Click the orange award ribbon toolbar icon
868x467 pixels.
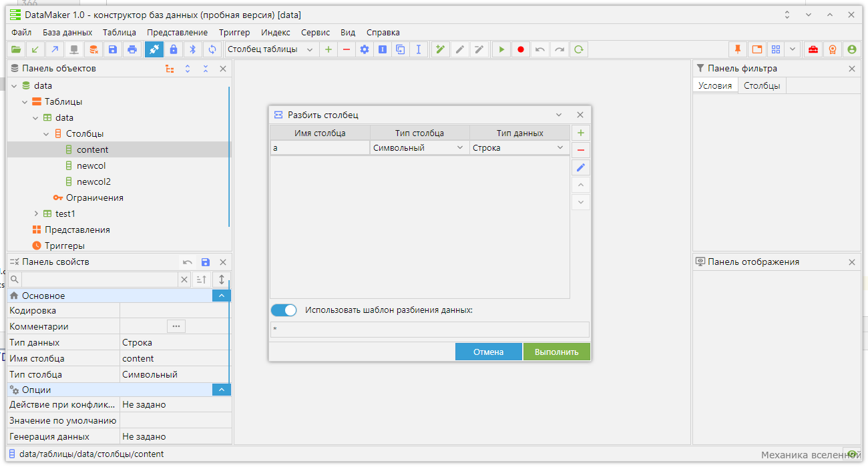click(833, 49)
